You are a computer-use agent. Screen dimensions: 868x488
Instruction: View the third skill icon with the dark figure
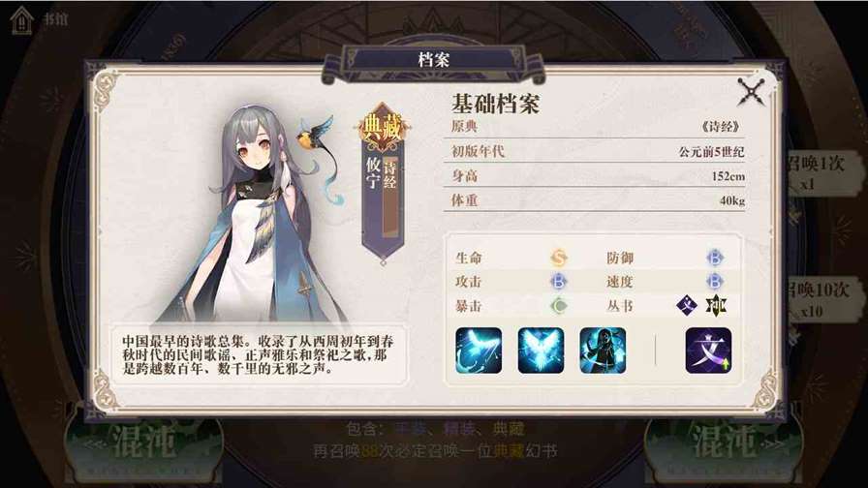[x=603, y=351]
